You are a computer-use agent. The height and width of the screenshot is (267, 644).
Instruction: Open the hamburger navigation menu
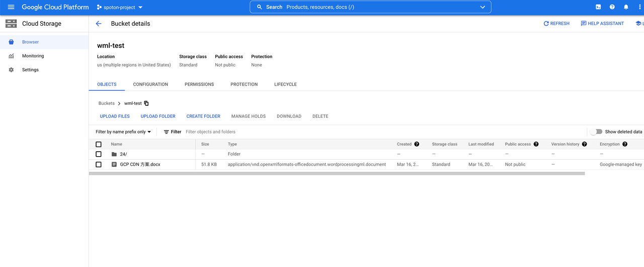(11, 7)
